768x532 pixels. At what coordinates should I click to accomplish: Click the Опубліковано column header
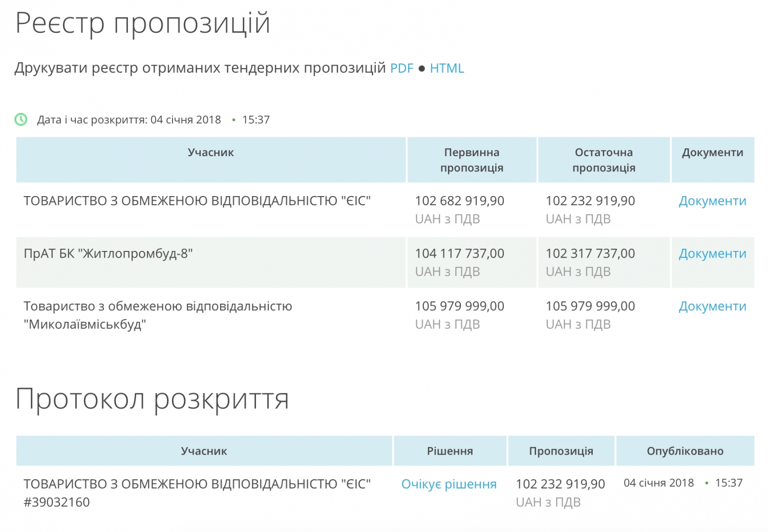click(685, 451)
